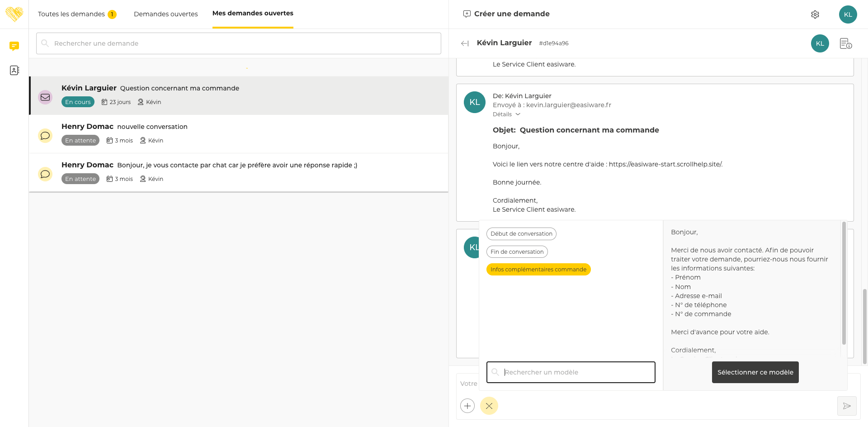Image resolution: width=868 pixels, height=427 pixels.
Task: Click 'Sélectionner ce modèle' button
Action: point(755,372)
